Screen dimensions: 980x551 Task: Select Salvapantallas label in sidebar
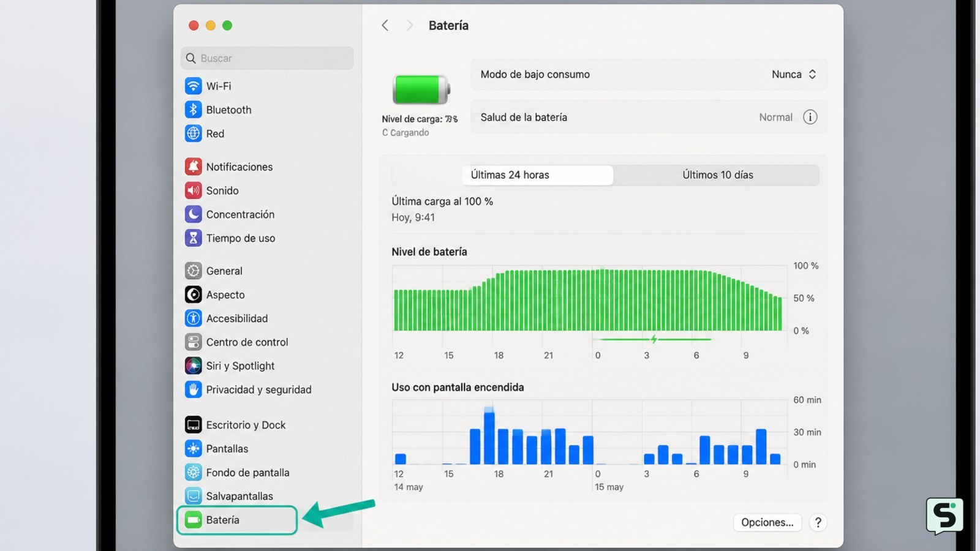[239, 496]
